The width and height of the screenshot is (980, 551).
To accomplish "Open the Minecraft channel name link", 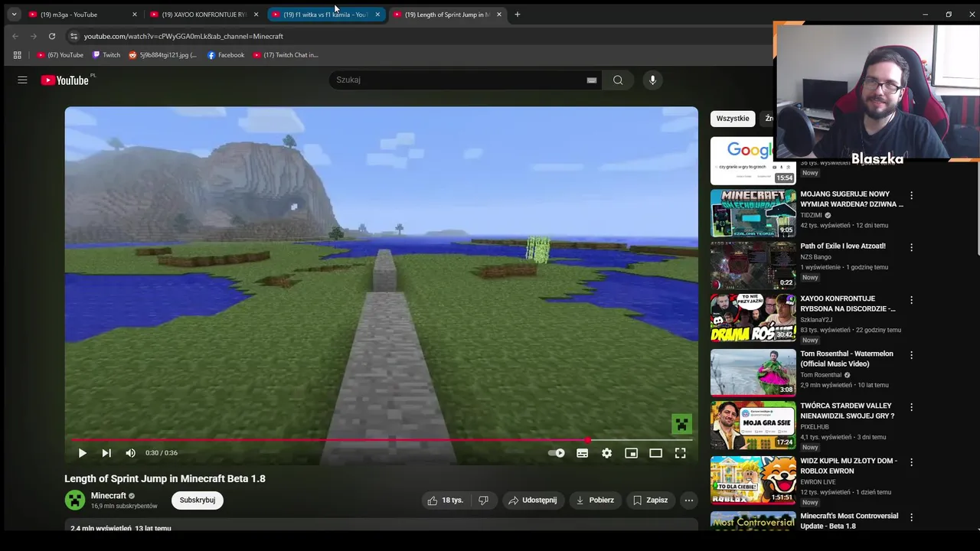I will click(x=108, y=496).
